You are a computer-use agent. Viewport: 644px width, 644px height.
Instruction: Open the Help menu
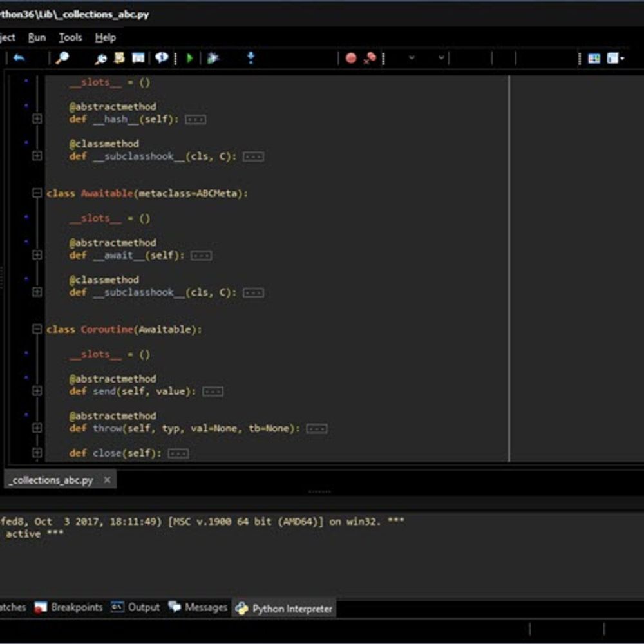tap(105, 38)
